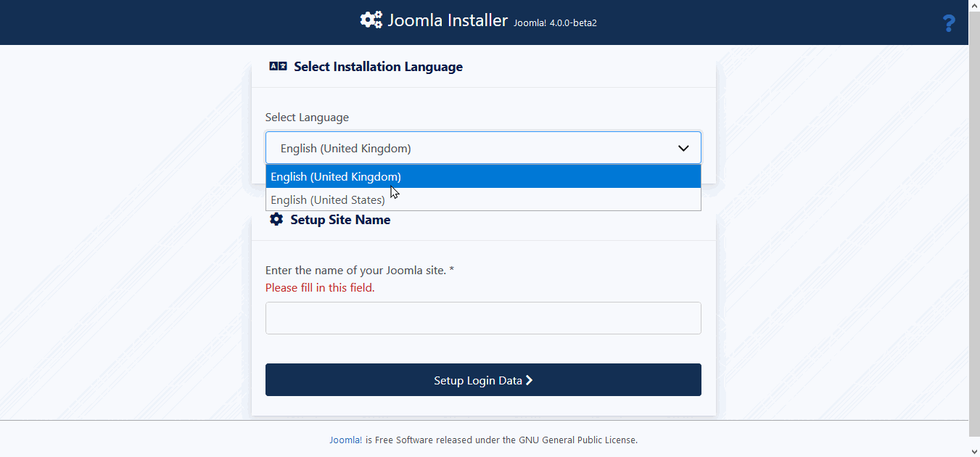980x457 pixels.
Task: Click the right chevron icon on Setup Login Data
Action: point(530,380)
